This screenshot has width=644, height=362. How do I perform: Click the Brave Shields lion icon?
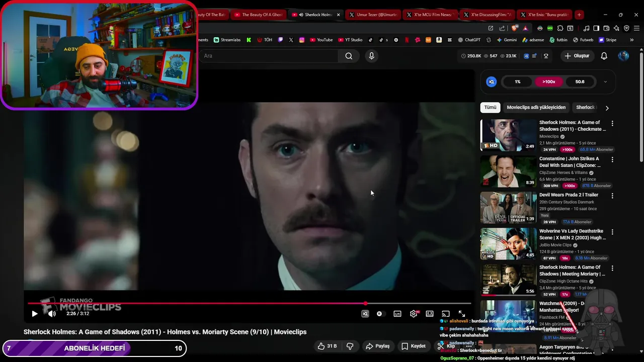point(514,28)
